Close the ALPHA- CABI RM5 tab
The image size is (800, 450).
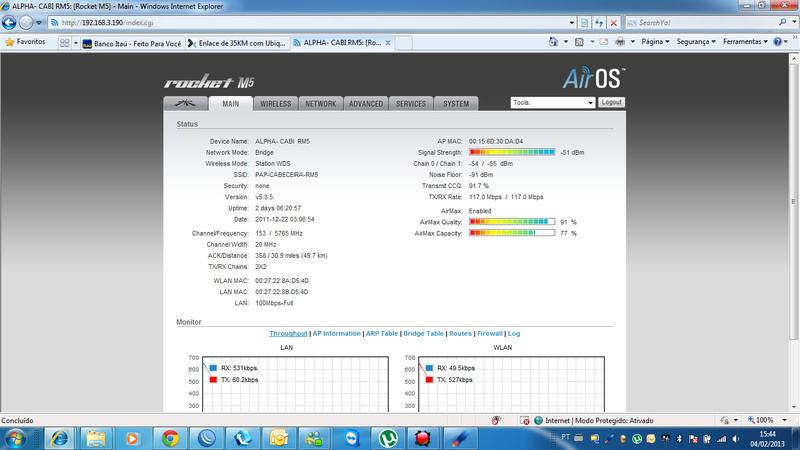[388, 43]
